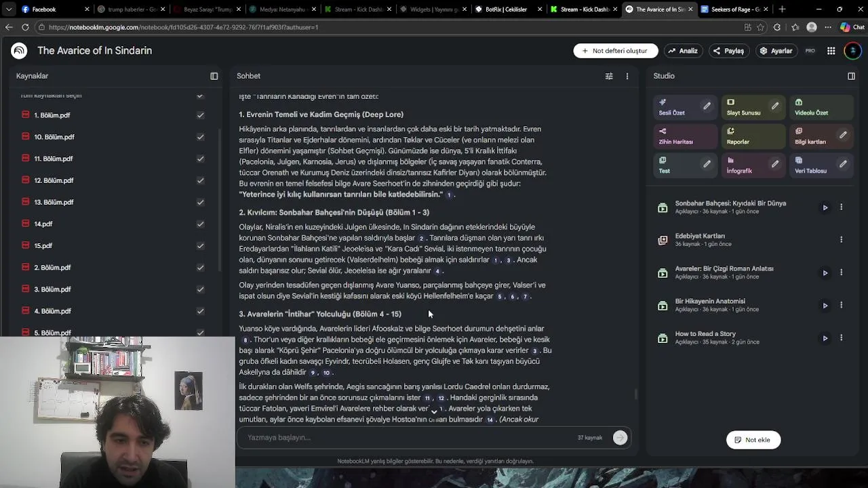Uncheck 3. Bölüm.pdf source
868x488 pixels.
point(200,289)
